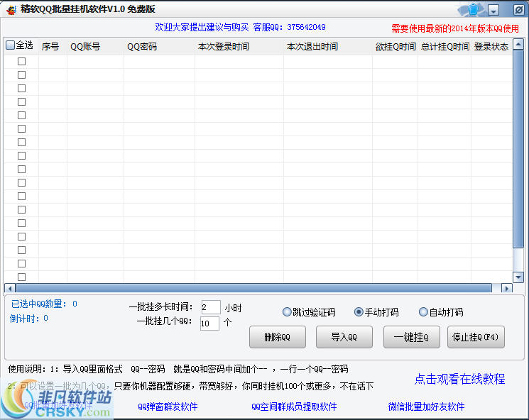Click the 删除QQ button
The image size is (529, 420).
point(278,337)
